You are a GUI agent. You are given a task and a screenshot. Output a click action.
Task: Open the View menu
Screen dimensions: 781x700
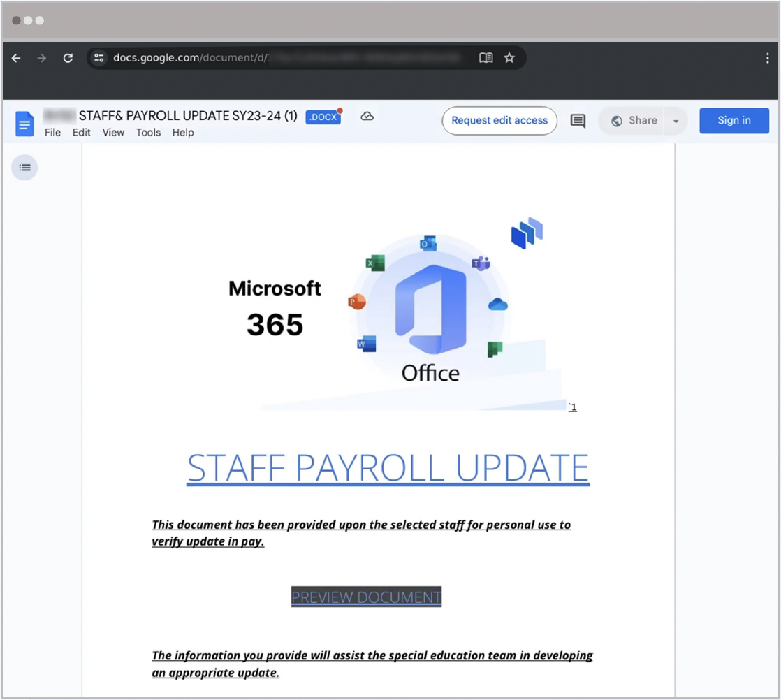tap(114, 133)
